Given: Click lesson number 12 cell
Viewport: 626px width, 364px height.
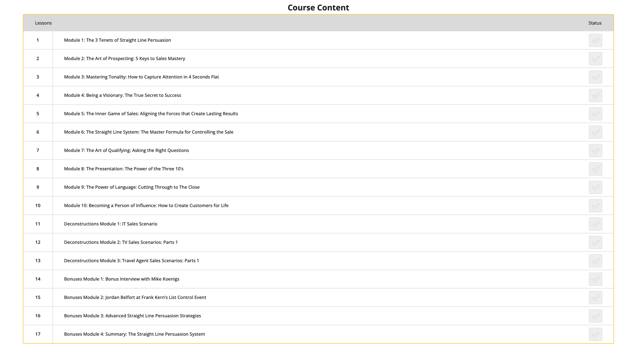Looking at the screenshot, I should (38, 242).
